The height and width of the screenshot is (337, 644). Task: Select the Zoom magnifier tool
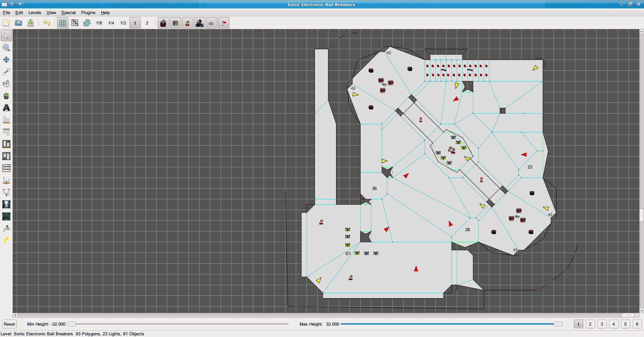point(6,48)
